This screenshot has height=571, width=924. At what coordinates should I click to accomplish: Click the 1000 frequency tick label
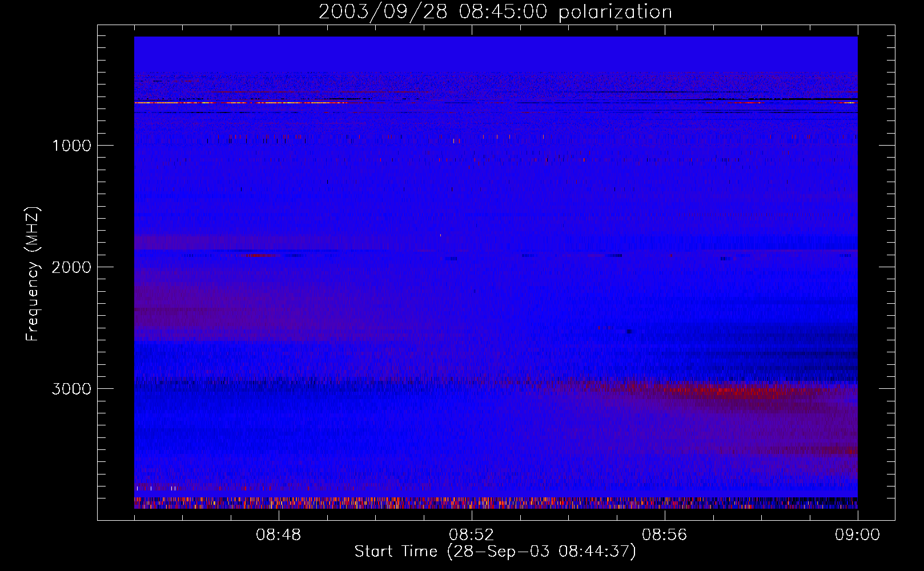pos(71,146)
